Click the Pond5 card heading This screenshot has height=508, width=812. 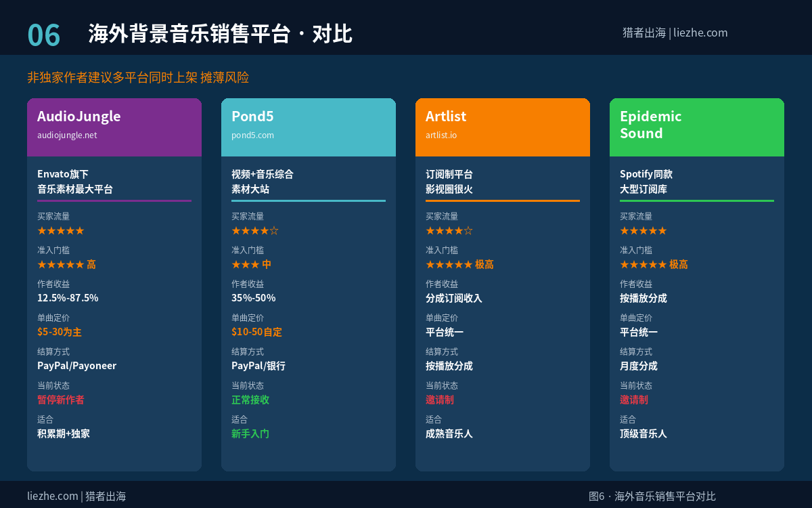click(252, 116)
